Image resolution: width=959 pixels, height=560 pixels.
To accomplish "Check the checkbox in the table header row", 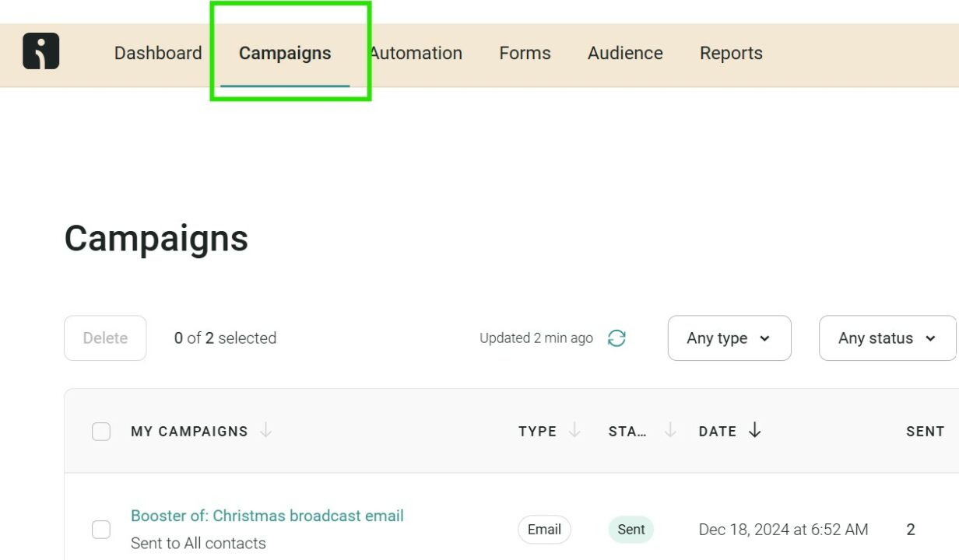I will pos(100,431).
